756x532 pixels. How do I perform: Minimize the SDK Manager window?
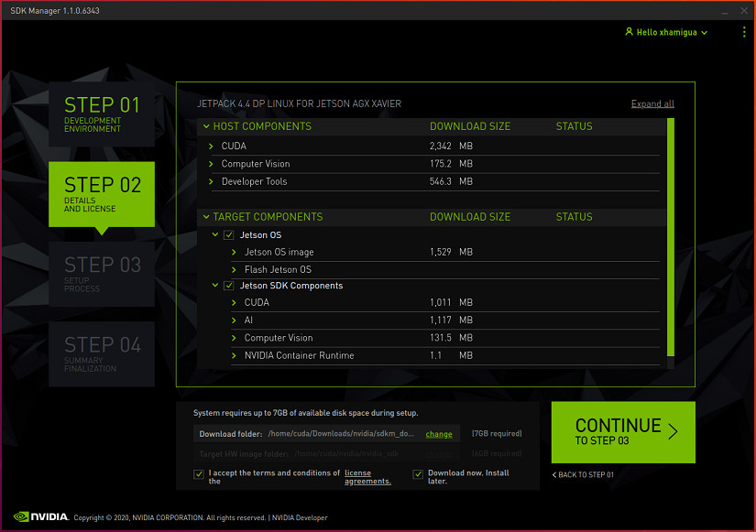(x=725, y=11)
